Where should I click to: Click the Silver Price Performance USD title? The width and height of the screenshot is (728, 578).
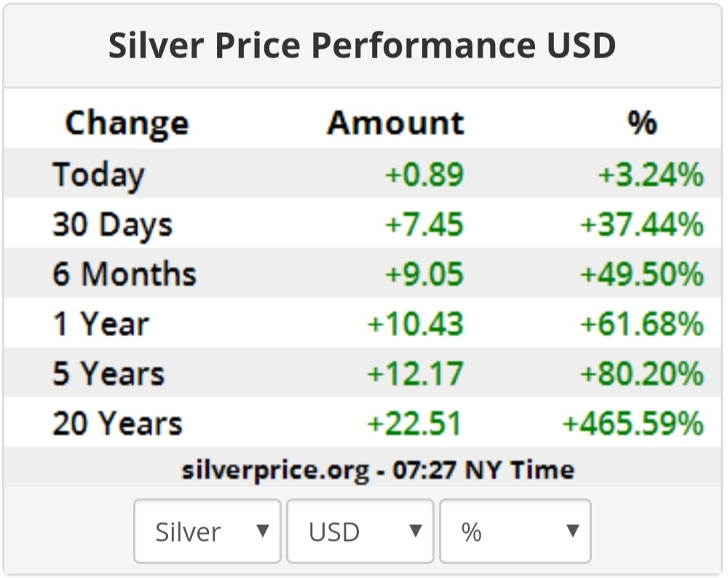362,45
